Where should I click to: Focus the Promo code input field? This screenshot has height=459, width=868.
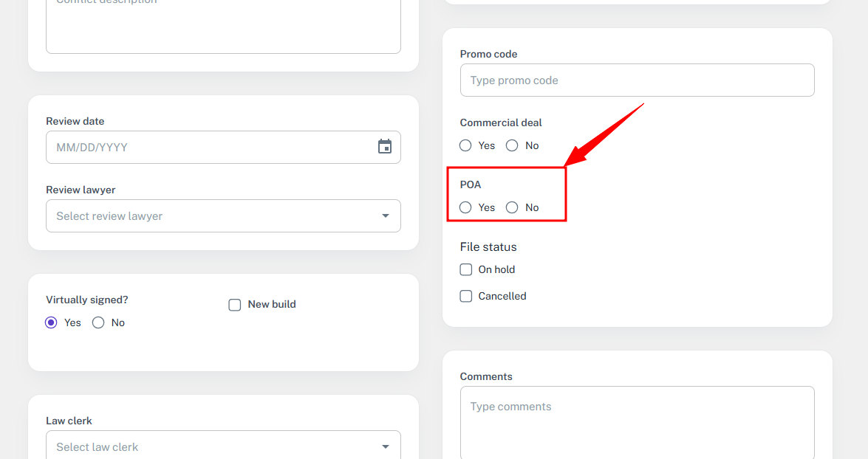pyautogui.click(x=638, y=80)
